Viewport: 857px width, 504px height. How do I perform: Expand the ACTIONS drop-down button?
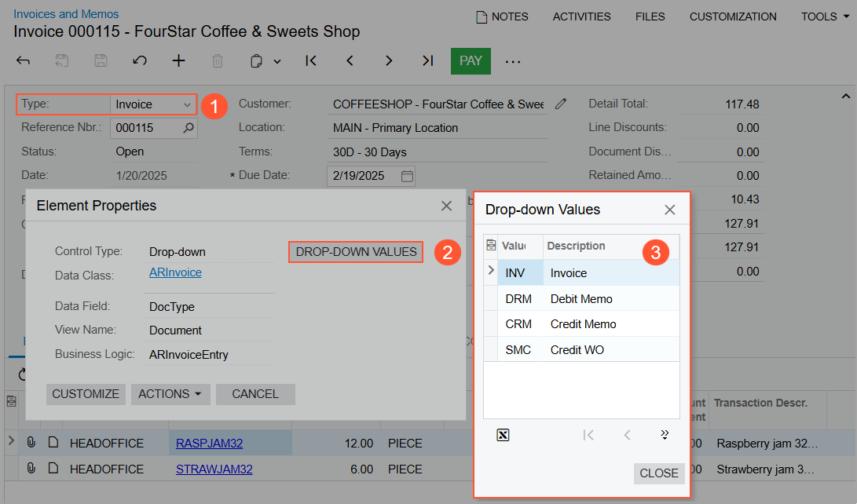pos(170,394)
